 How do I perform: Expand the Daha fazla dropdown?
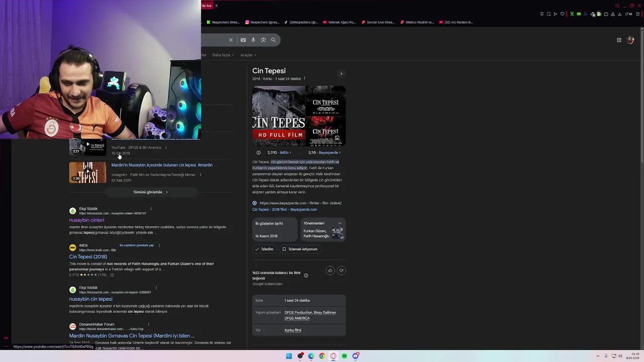[223, 55]
